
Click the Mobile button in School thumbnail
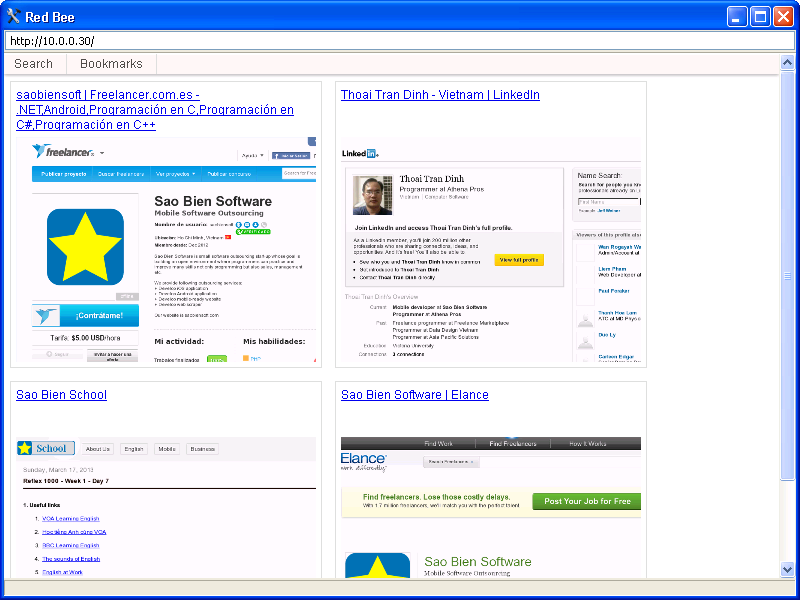[x=167, y=449]
